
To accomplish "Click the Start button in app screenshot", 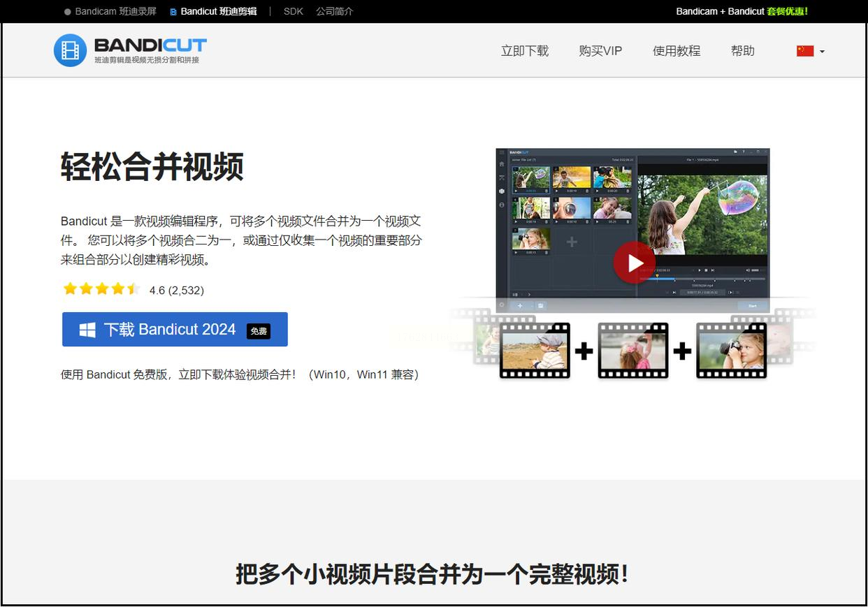I will tap(753, 306).
